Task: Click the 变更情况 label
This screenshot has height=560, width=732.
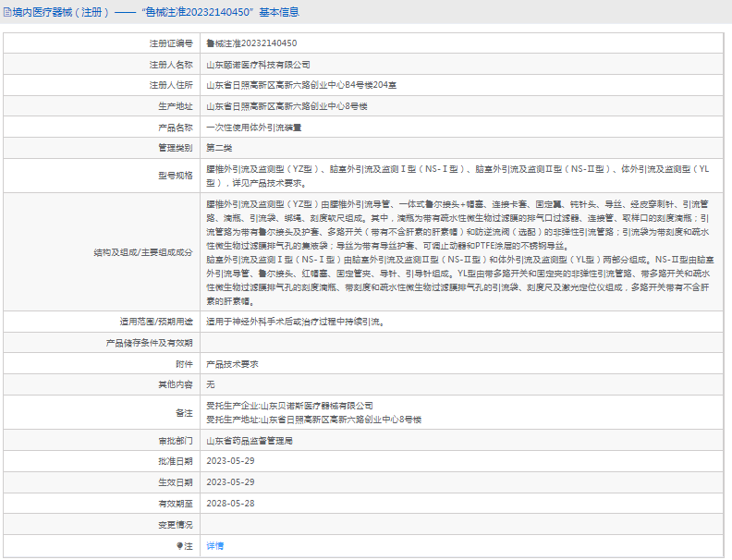Action: coord(175,525)
